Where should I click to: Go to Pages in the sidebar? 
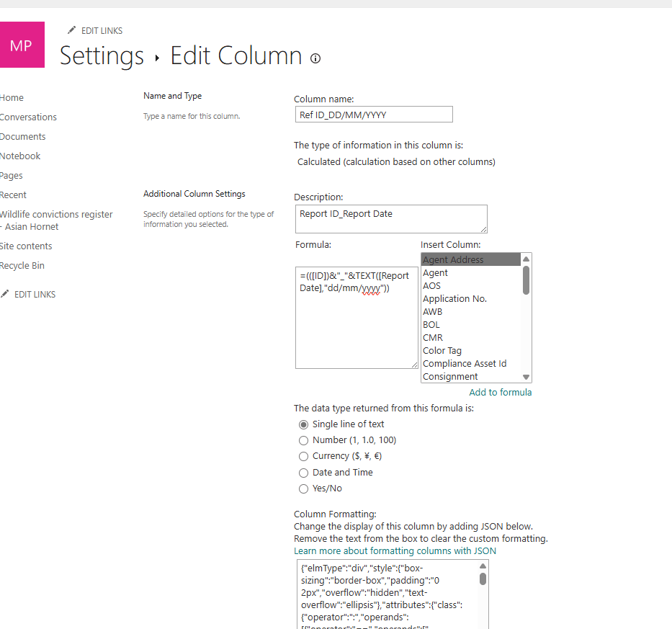(x=11, y=175)
